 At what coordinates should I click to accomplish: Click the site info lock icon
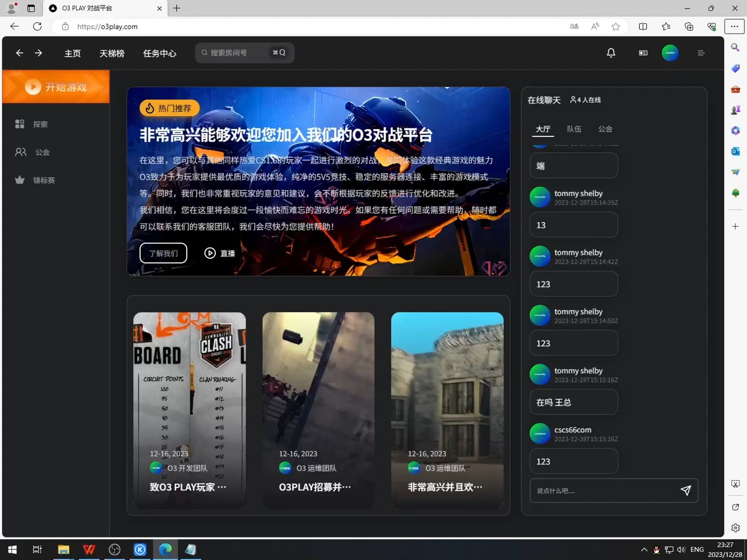click(x=65, y=26)
